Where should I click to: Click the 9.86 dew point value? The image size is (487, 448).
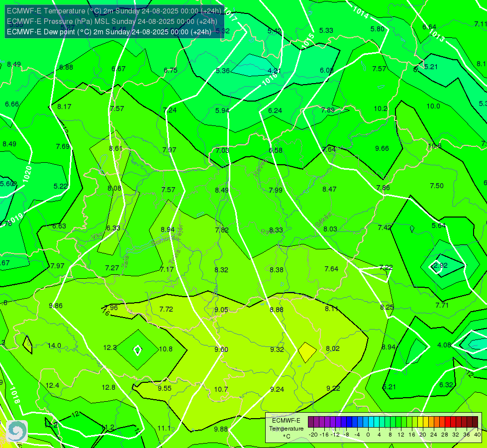coord(56,306)
